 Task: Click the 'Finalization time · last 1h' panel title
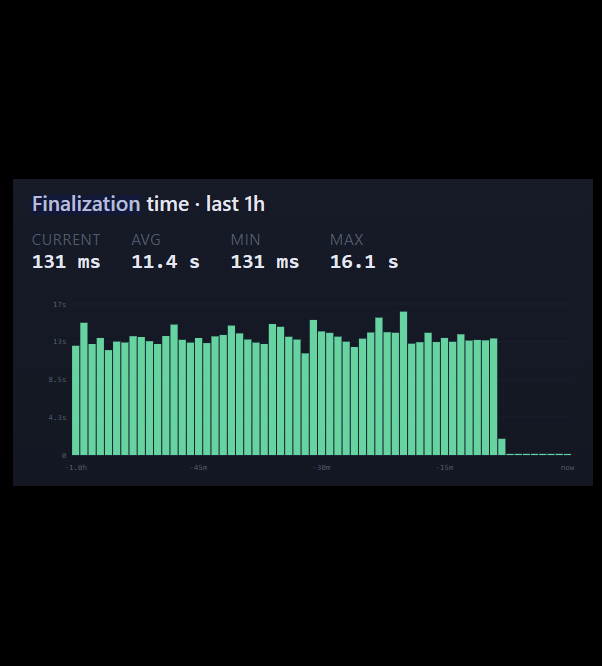click(x=149, y=204)
